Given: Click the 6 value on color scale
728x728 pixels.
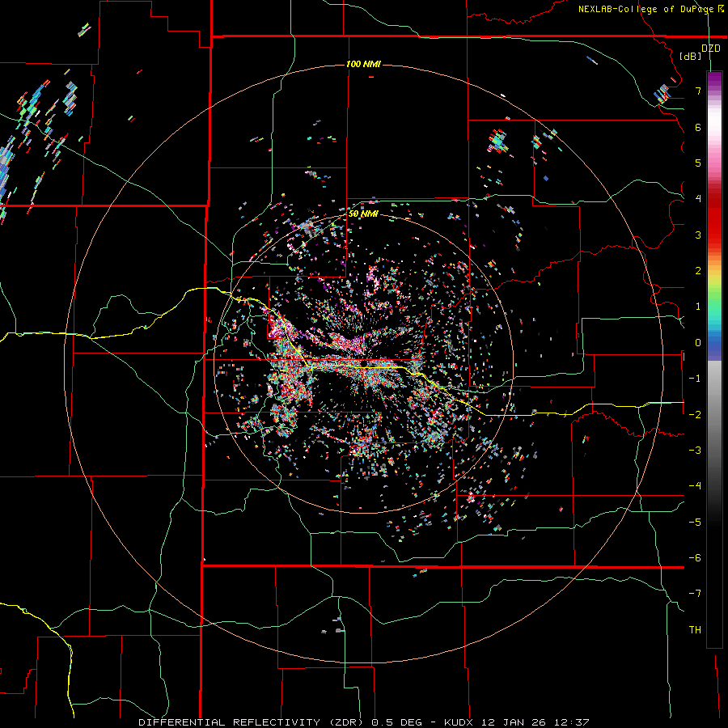Looking at the screenshot, I should pos(698,127).
